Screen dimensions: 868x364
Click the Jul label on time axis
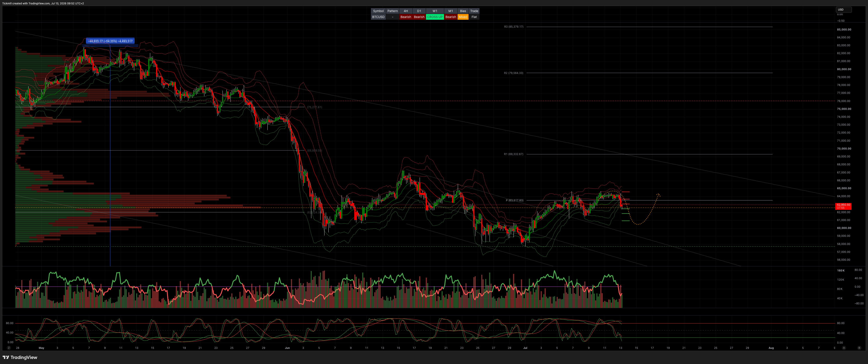tap(525, 348)
